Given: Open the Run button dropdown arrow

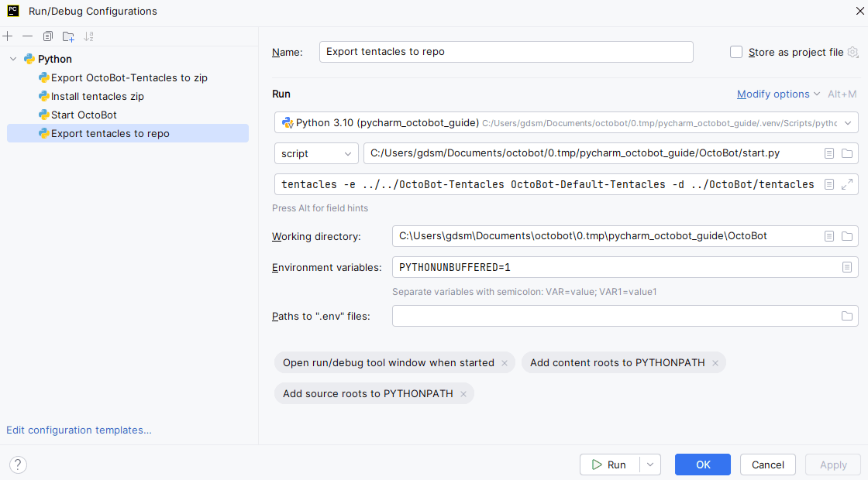Looking at the screenshot, I should point(650,465).
